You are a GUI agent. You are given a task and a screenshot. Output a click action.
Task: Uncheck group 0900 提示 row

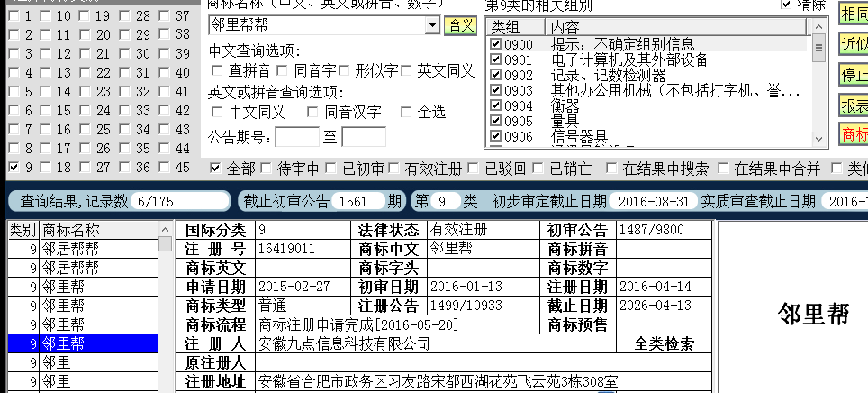point(495,44)
